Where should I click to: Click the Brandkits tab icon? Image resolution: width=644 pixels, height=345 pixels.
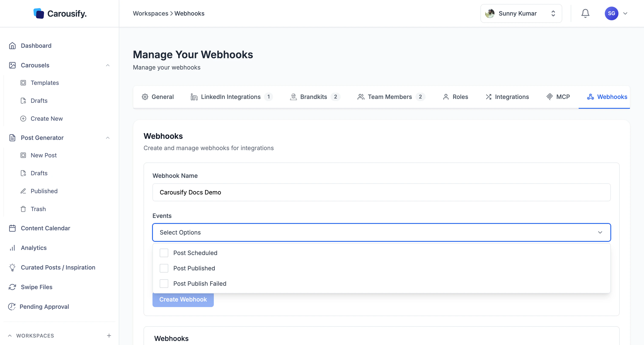pos(293,97)
